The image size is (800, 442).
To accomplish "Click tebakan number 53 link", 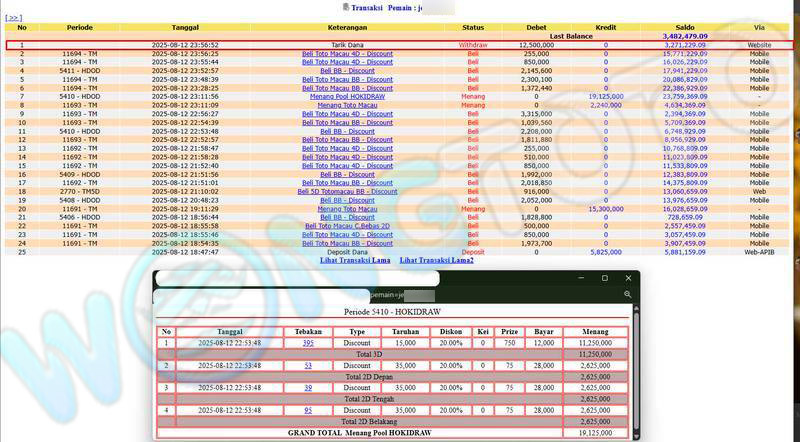I will click(308, 366).
